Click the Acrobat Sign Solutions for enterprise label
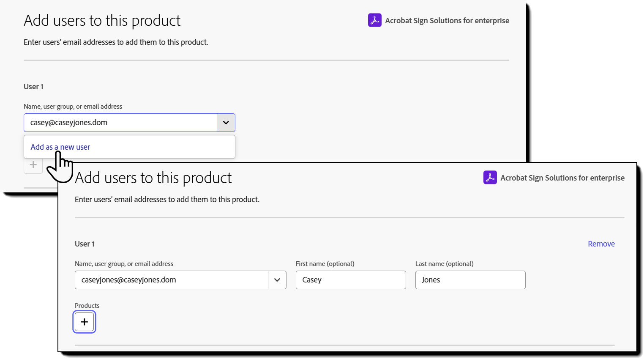 tap(562, 178)
